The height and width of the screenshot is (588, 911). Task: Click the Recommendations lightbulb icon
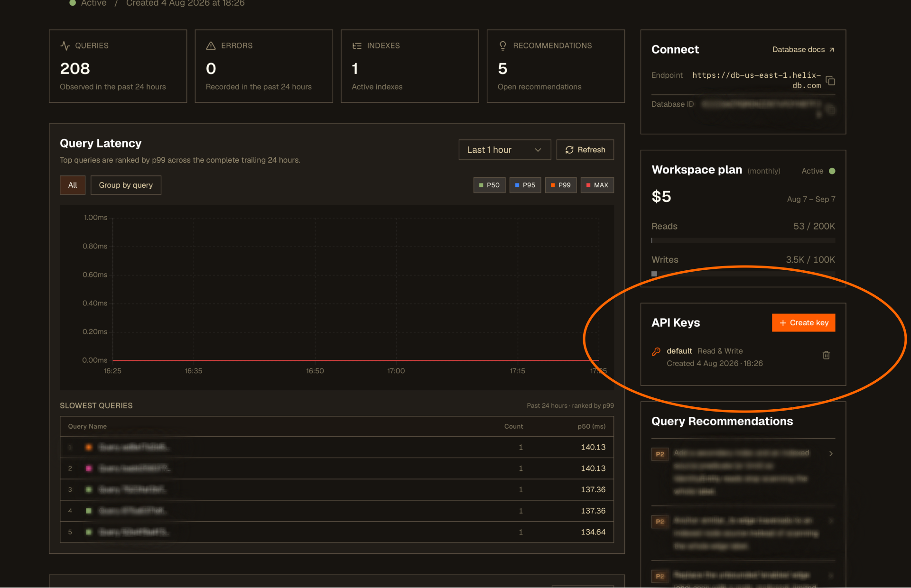(x=503, y=46)
